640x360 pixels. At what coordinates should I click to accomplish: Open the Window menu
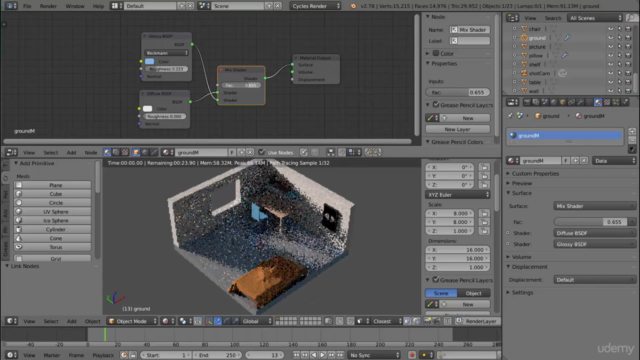pos(75,6)
